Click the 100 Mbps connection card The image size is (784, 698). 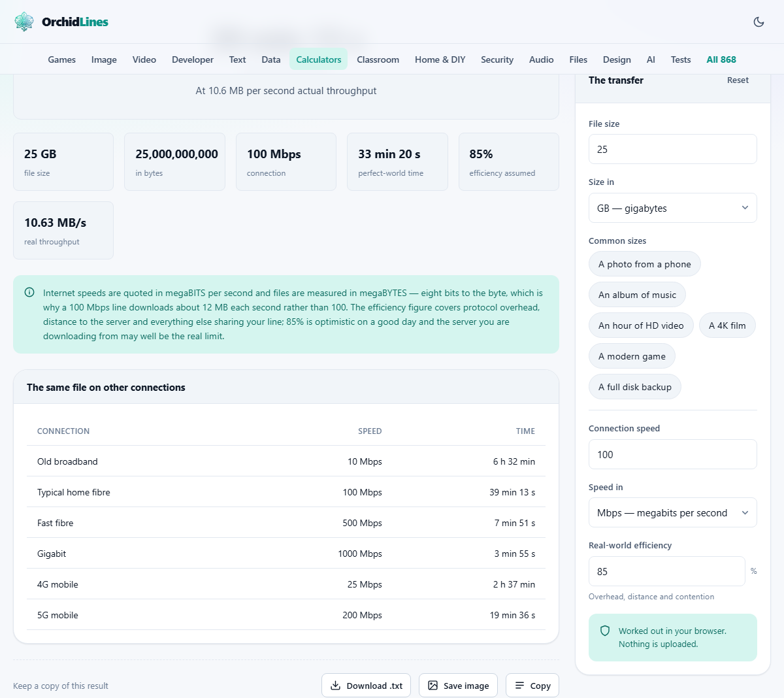(286, 162)
